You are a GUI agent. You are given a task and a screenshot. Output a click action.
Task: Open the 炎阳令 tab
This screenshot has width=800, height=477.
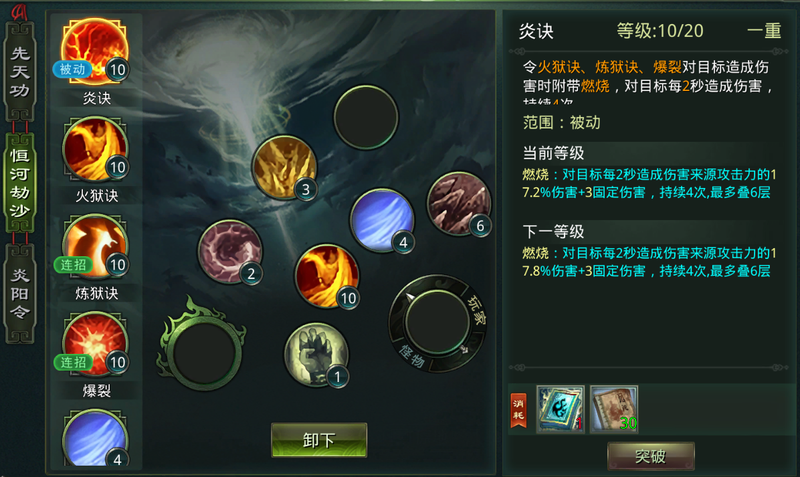point(20,293)
